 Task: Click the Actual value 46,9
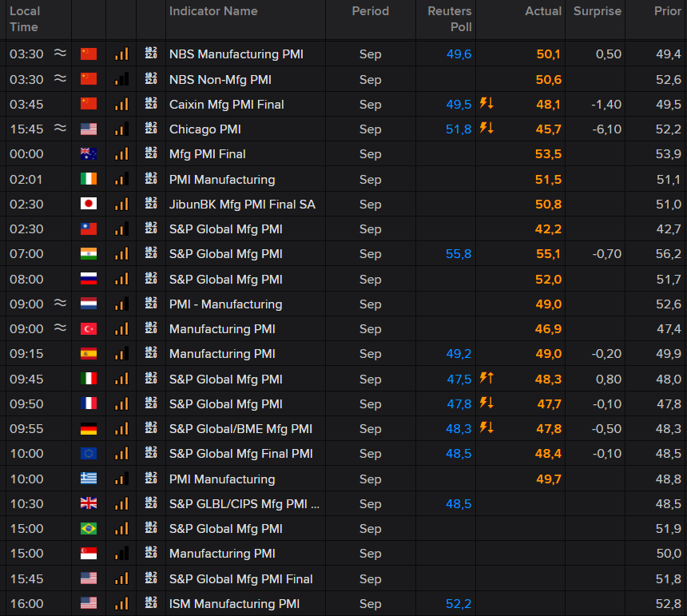pos(548,329)
